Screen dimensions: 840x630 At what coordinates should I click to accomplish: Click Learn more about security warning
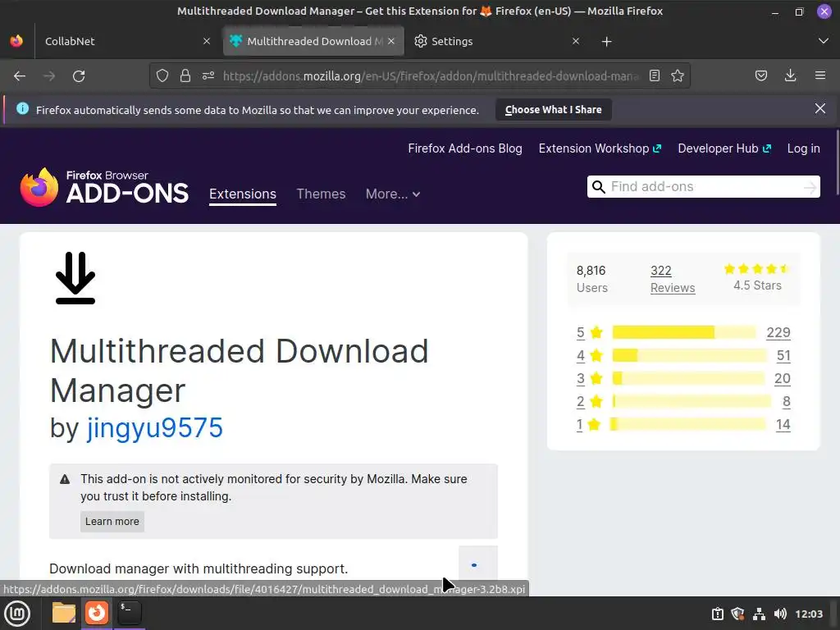coord(112,521)
